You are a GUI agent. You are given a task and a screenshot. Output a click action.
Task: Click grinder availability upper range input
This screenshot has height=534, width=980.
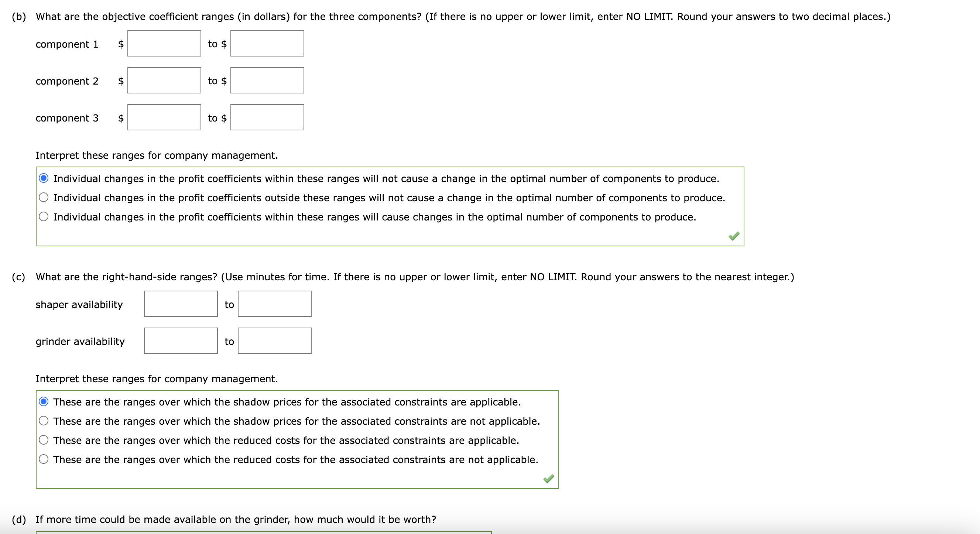(x=274, y=341)
